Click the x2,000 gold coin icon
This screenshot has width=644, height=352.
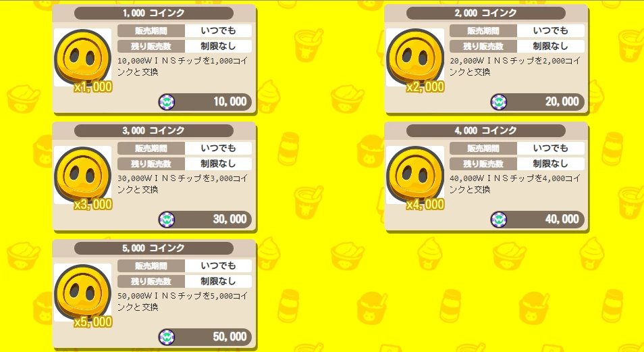(x=415, y=57)
